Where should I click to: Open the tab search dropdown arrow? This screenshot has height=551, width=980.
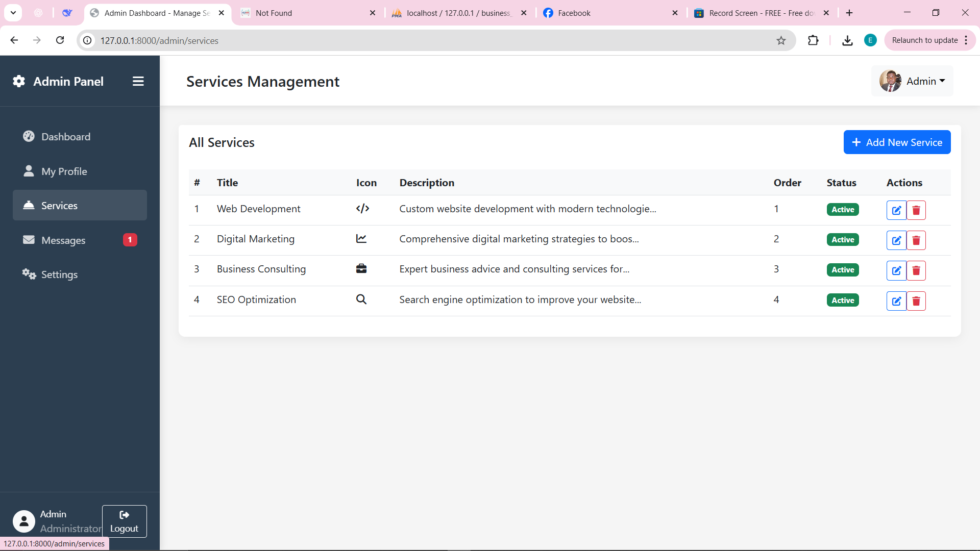[x=13, y=13]
